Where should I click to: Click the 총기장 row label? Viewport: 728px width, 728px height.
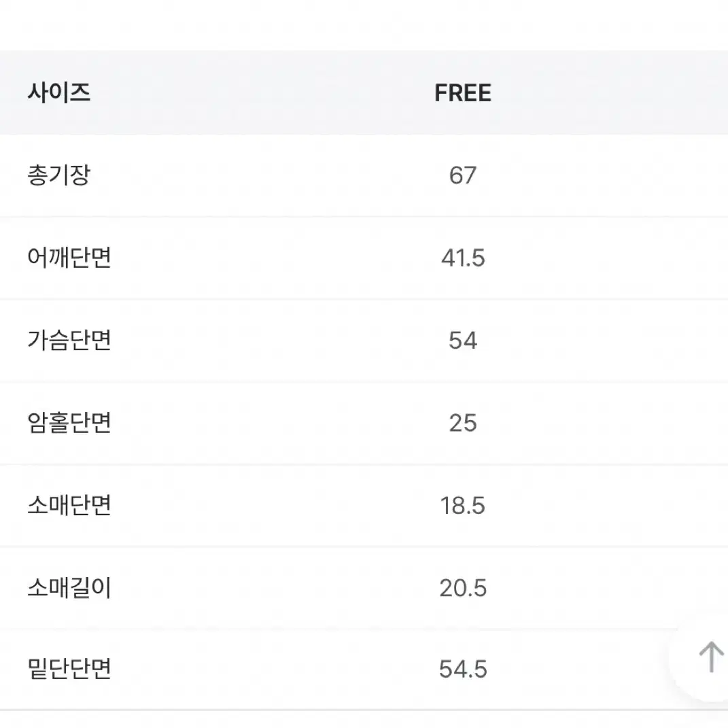(x=59, y=175)
